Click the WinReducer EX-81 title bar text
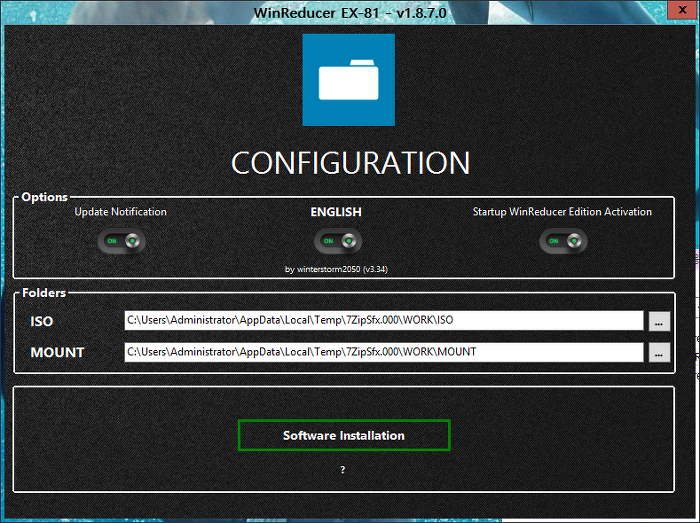The image size is (700, 523). tap(350, 12)
